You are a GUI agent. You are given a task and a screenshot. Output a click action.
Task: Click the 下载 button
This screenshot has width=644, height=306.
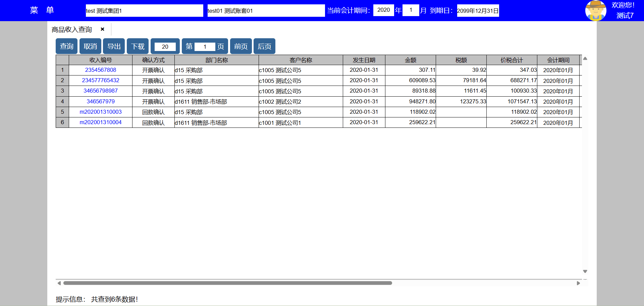[138, 46]
